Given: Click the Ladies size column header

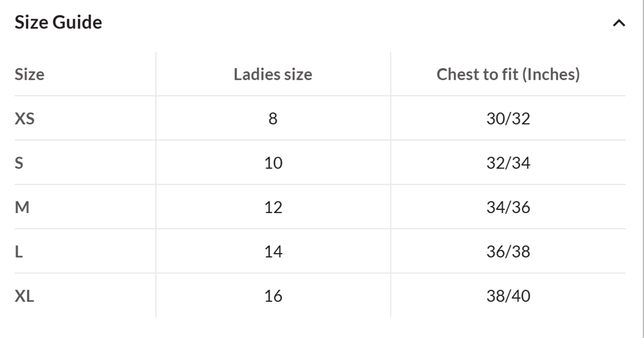Looking at the screenshot, I should pyautogui.click(x=273, y=74).
